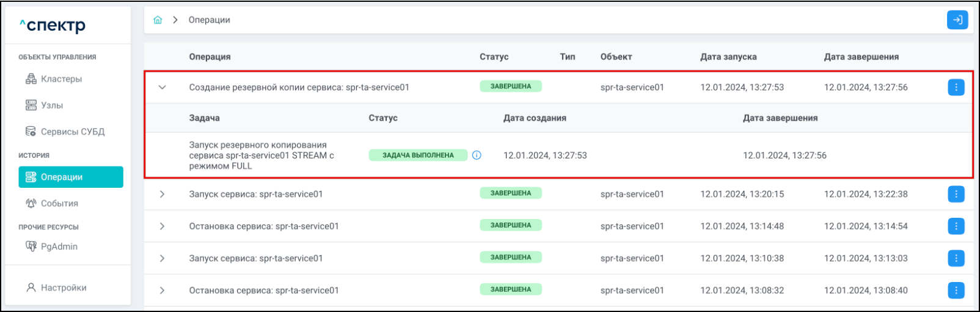Expand the operation started at 13:20:15
This screenshot has width=980, height=312.
(x=162, y=195)
